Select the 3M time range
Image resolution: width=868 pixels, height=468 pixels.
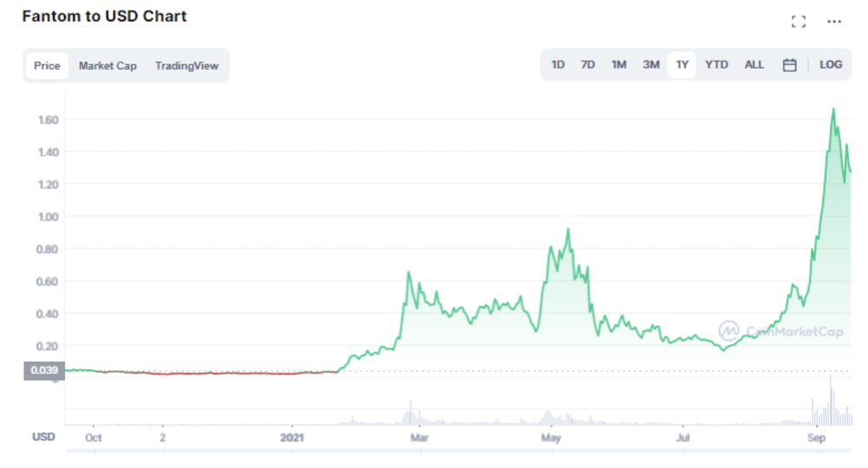coord(650,65)
